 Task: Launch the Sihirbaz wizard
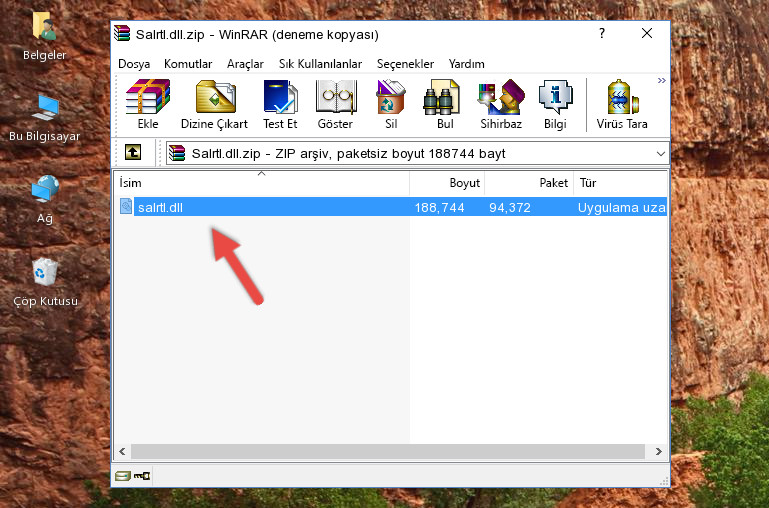pos(501,104)
